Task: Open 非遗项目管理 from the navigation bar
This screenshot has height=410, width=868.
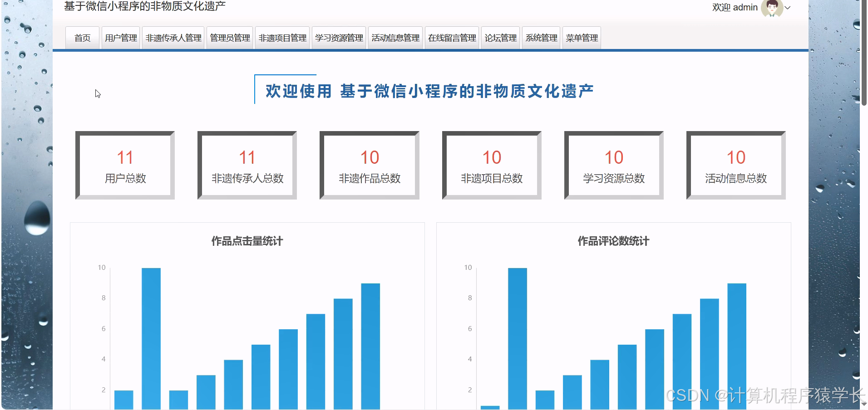Action: point(282,38)
